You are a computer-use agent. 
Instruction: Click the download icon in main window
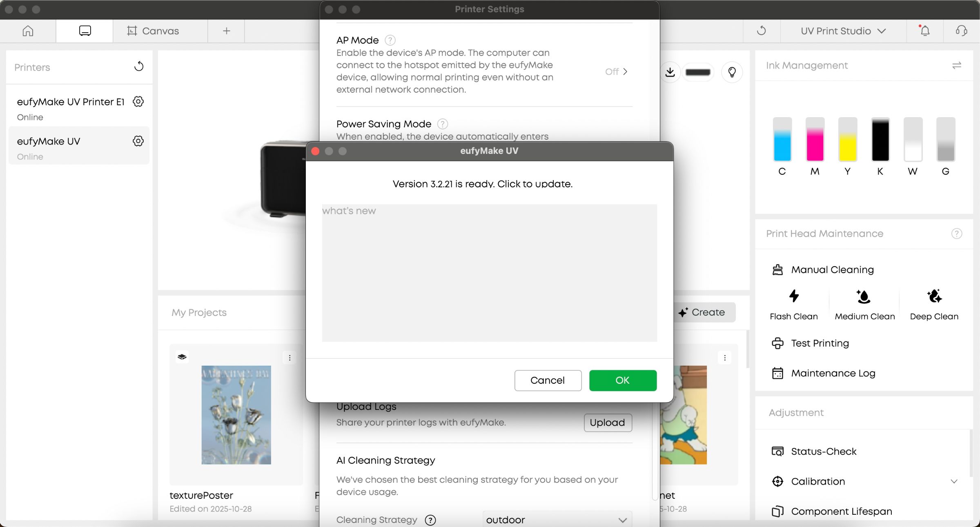[x=670, y=72]
